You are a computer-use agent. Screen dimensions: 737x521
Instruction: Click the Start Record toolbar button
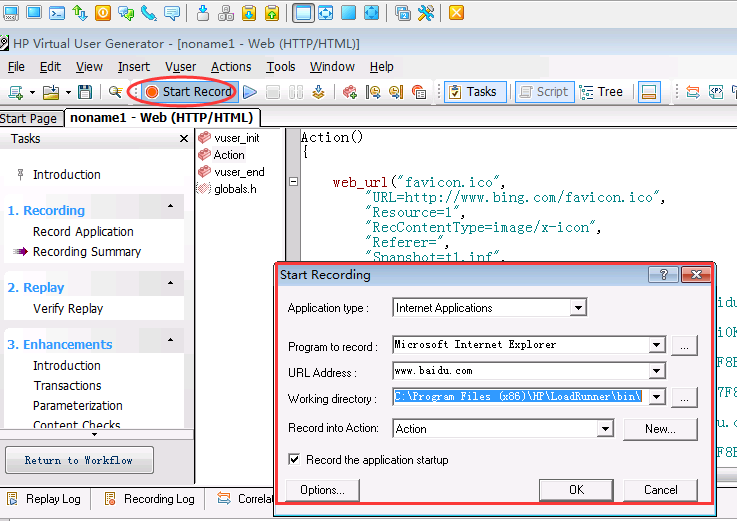point(188,92)
